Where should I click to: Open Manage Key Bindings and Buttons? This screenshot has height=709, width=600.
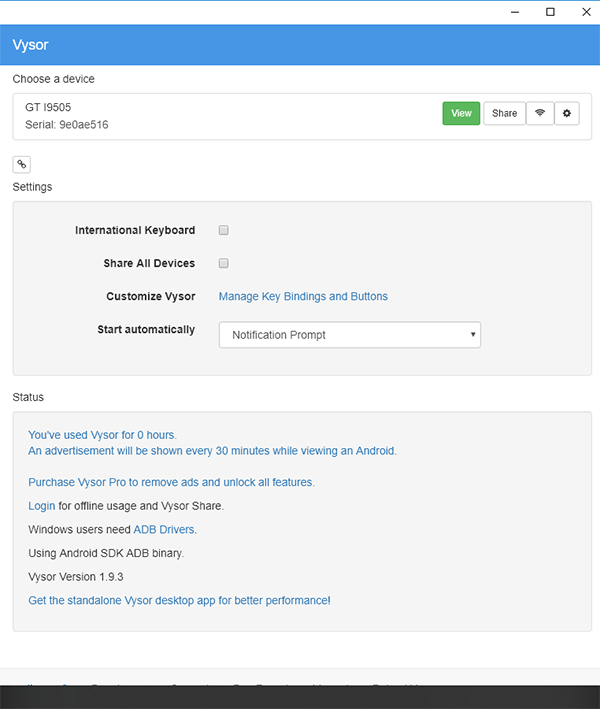point(303,296)
